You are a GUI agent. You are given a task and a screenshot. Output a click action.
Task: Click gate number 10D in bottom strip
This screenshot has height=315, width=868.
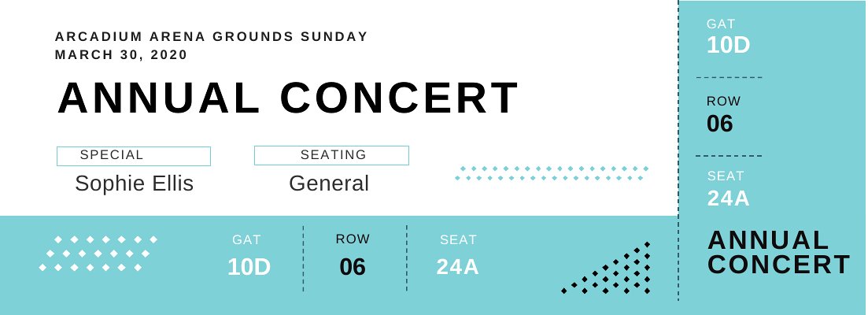pyautogui.click(x=249, y=267)
